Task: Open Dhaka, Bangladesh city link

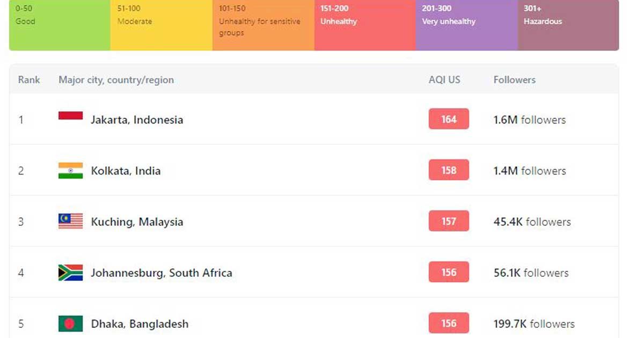Action: click(140, 324)
